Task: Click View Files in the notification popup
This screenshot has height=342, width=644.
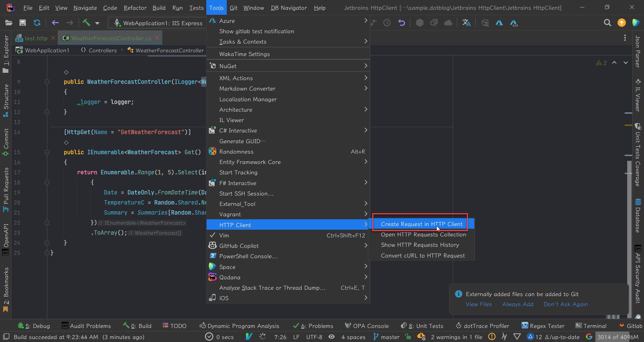Action: [x=479, y=304]
